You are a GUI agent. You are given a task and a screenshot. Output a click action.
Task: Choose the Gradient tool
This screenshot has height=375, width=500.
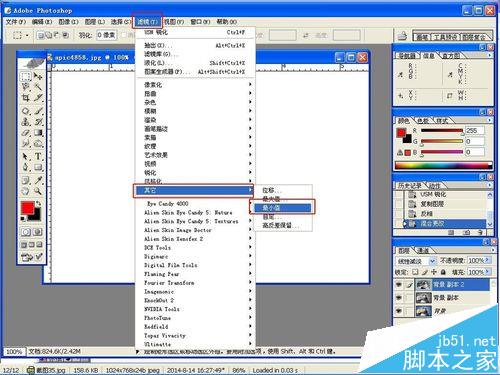(x=38, y=133)
